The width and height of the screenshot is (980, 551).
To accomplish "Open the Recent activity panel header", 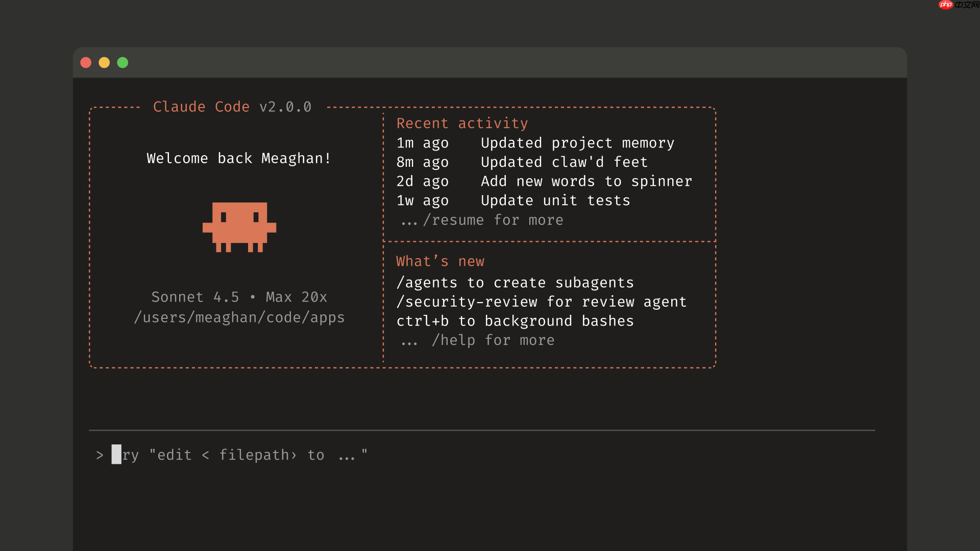I will tap(462, 123).
